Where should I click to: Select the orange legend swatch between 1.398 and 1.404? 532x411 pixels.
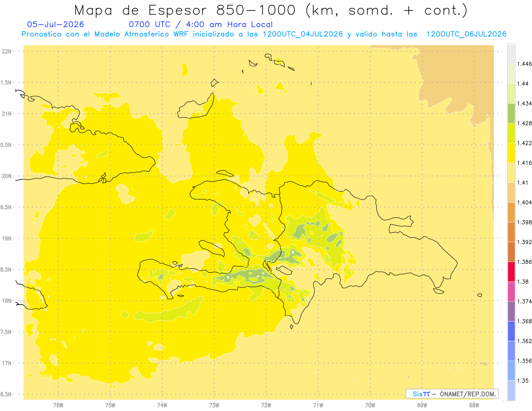pyautogui.click(x=511, y=212)
